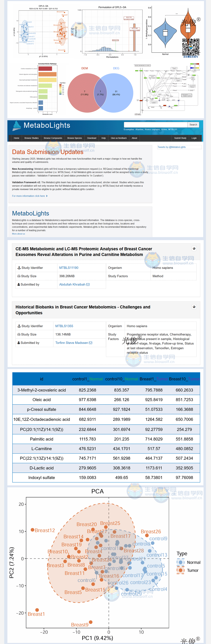Open the 'More about us' link
Viewport: 211px width, 644px height.
click(19, 234)
